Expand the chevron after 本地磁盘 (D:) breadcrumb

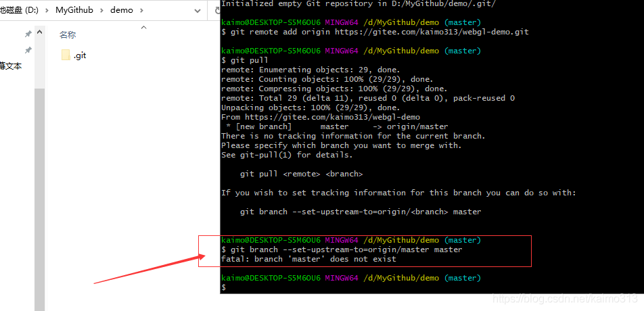click(x=47, y=10)
